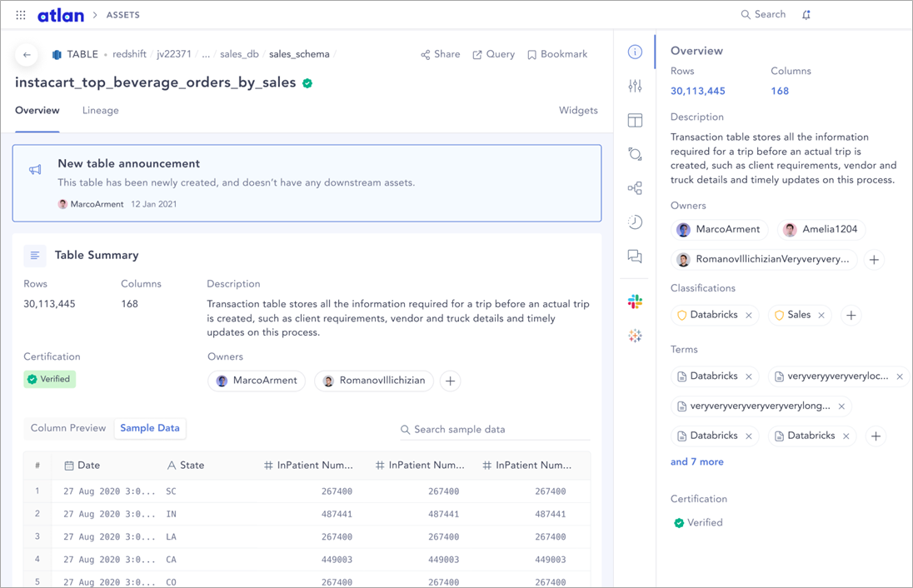Screen dimensions: 913x588
Task: Switch to Column Preview tab
Action: tap(68, 428)
